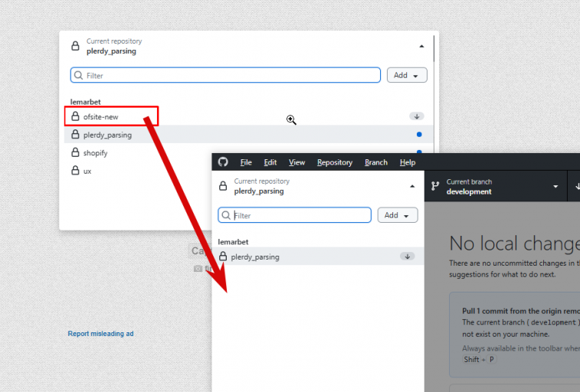Image resolution: width=580 pixels, height=392 pixels.
Task: Click the pull arrow badge on ofsite-new
Action: 417,116
